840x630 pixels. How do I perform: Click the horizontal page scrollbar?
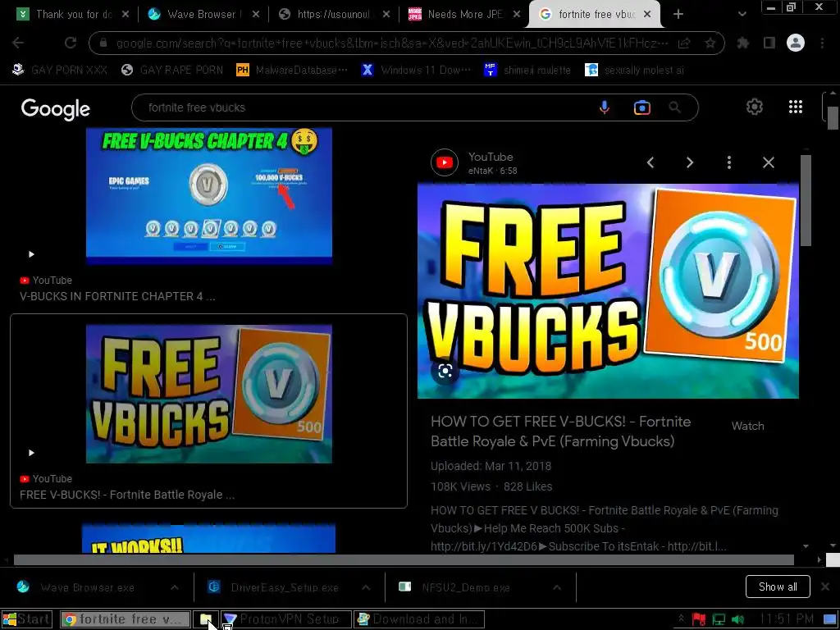tap(404, 559)
